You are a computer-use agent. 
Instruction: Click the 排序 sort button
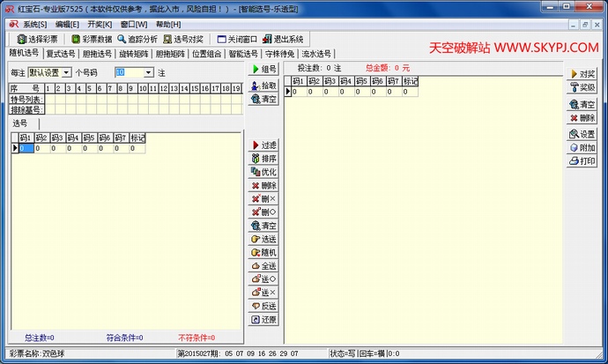[x=263, y=159]
